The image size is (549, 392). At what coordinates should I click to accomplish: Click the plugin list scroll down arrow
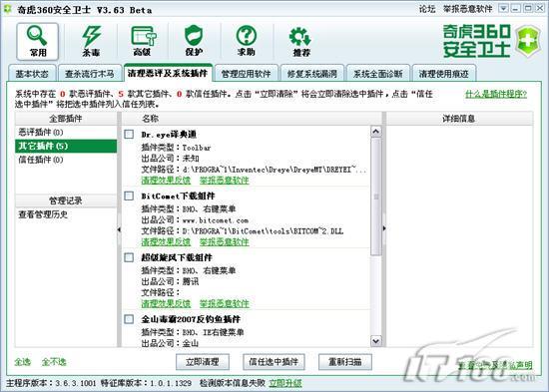click(x=376, y=340)
